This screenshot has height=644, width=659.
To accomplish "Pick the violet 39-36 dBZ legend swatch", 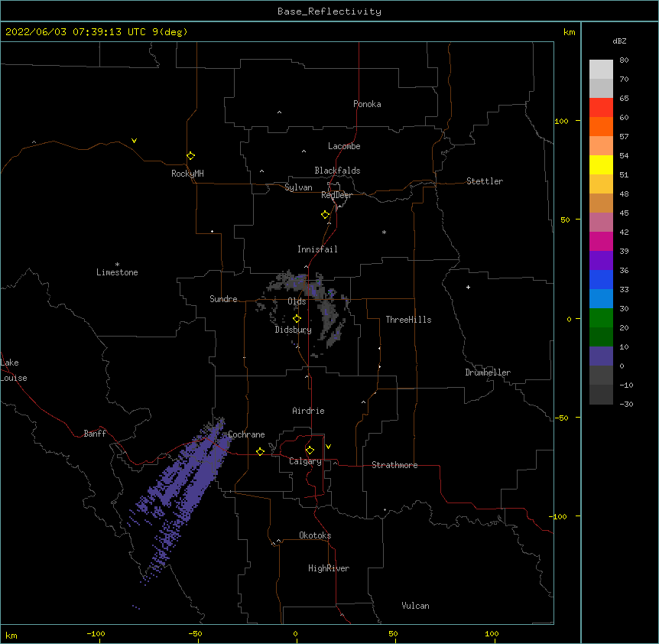I will click(x=601, y=261).
